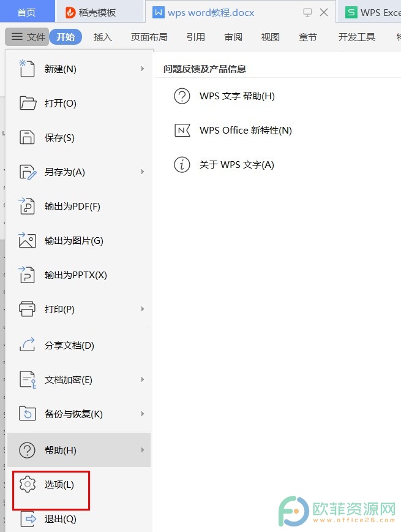Image resolution: width=401 pixels, height=532 pixels.
Task: Switch to the 视图 ribbon tab
Action: pos(270,37)
